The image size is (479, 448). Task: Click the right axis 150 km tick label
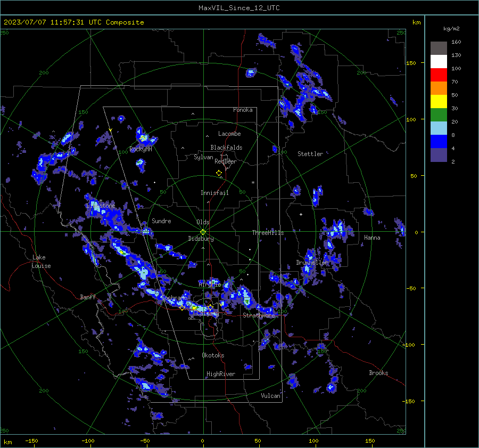[x=411, y=63]
